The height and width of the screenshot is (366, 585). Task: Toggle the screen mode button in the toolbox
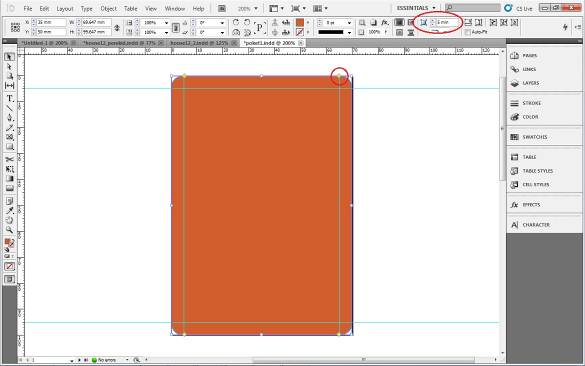pyautogui.click(x=9, y=279)
